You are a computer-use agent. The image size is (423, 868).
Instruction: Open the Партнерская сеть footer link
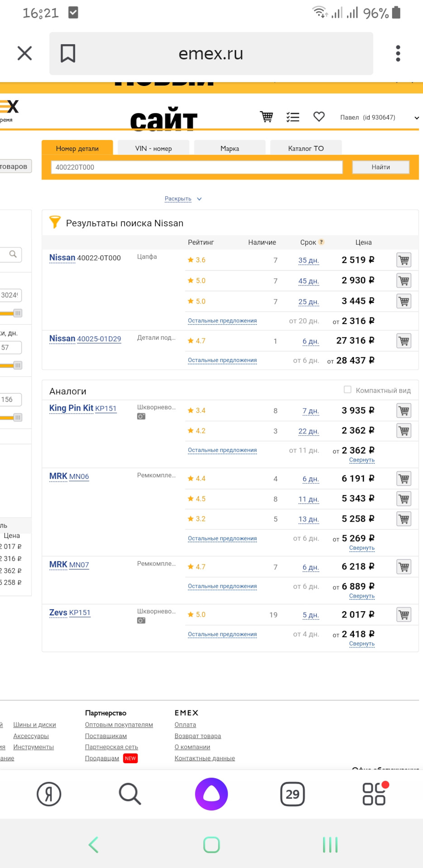point(111,747)
